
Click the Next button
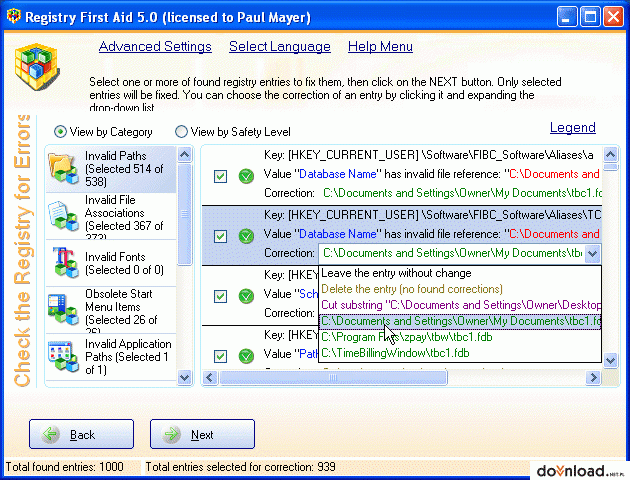click(x=202, y=434)
